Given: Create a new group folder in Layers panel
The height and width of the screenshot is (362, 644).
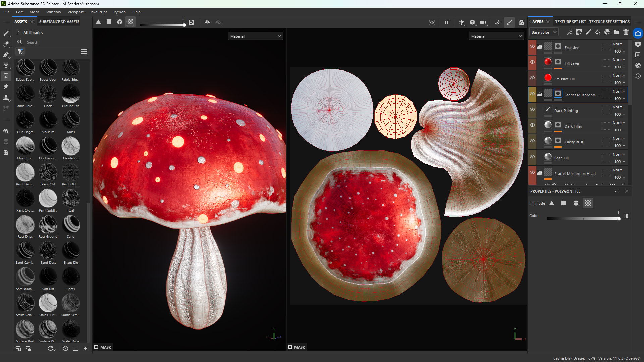Looking at the screenshot, I should [616, 32].
